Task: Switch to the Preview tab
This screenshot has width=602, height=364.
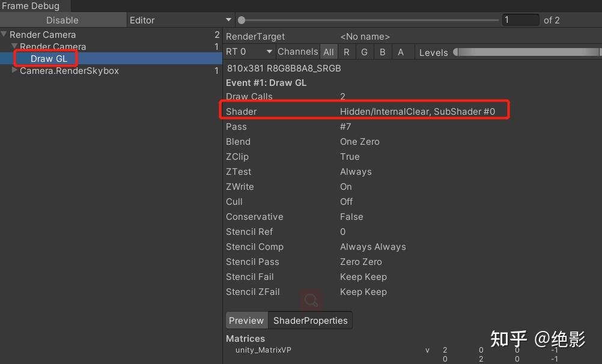Action: tap(246, 320)
